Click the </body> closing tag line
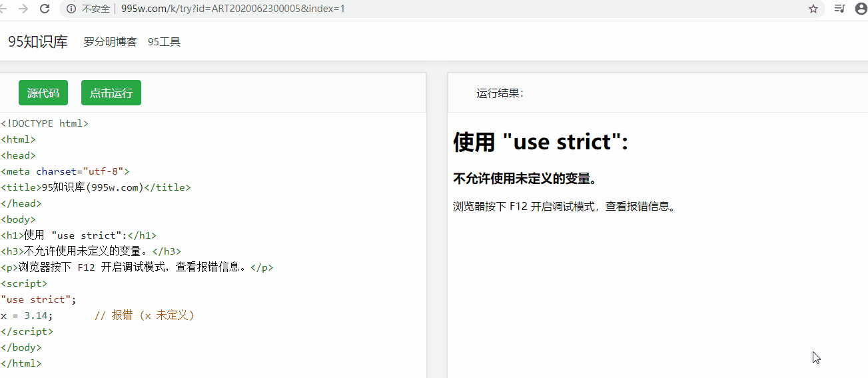868x378 pixels. coord(21,347)
